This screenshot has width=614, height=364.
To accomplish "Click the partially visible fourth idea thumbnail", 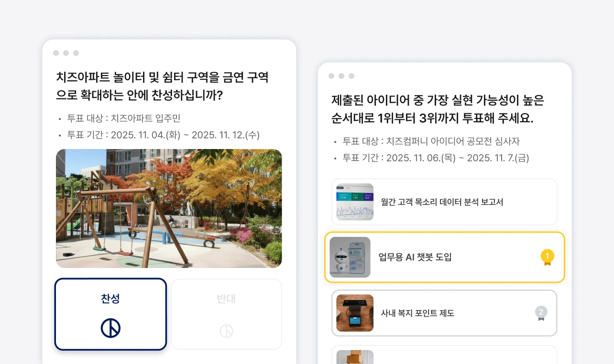I will coord(354,357).
